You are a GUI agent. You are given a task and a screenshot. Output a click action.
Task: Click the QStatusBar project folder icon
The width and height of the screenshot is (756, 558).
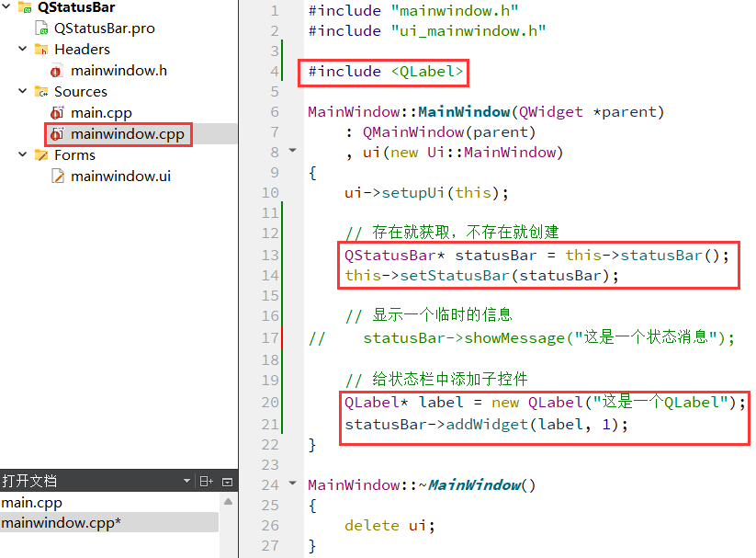[25, 6]
